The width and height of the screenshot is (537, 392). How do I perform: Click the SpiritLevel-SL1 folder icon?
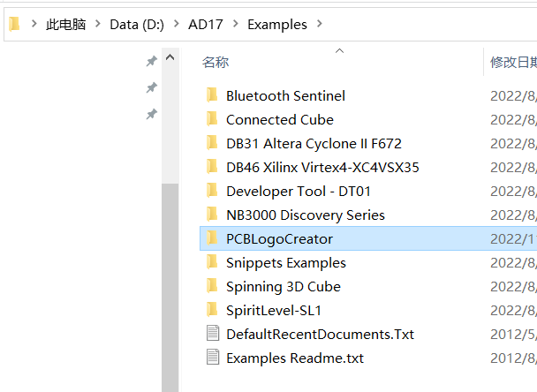click(212, 310)
